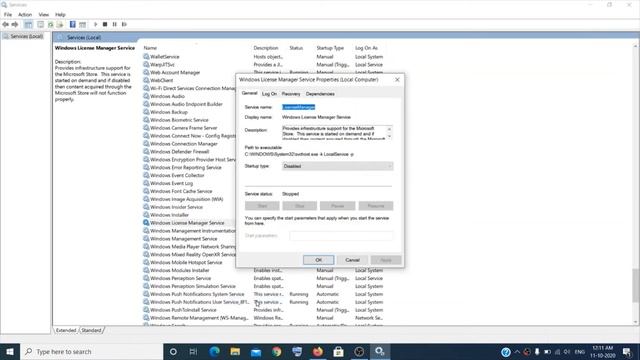Open Microsoft Store from taskbar
640x360 pixels.
[x=338, y=351]
